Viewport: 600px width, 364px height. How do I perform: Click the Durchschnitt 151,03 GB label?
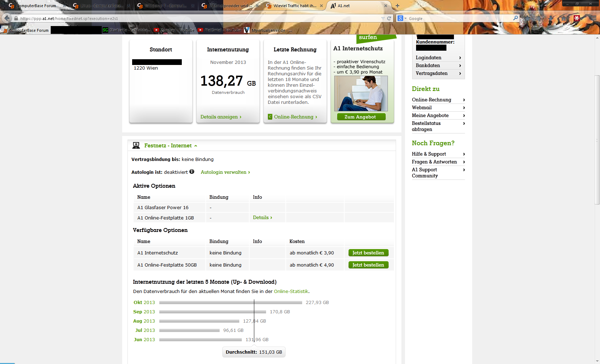254,352
